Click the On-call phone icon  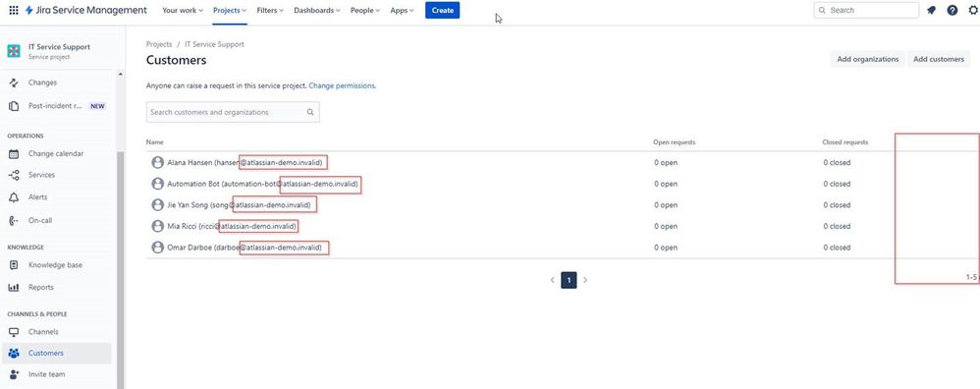point(14,220)
